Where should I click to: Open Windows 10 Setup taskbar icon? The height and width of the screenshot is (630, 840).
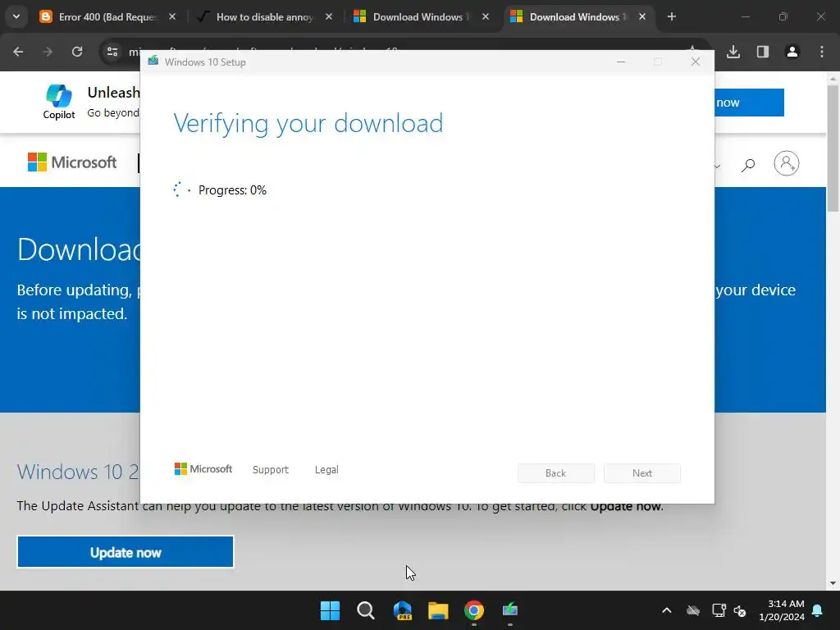click(510, 610)
